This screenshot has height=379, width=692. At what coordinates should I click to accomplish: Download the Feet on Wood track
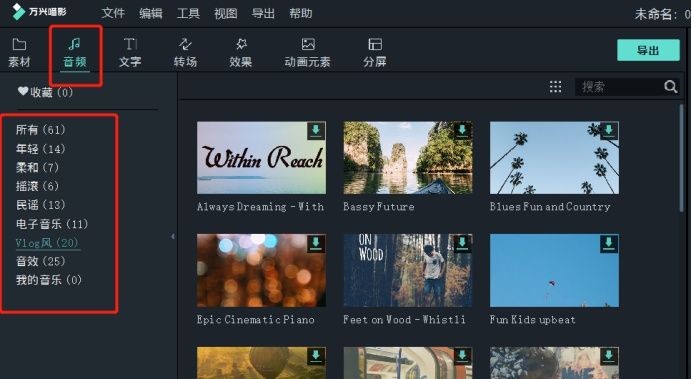pos(462,243)
